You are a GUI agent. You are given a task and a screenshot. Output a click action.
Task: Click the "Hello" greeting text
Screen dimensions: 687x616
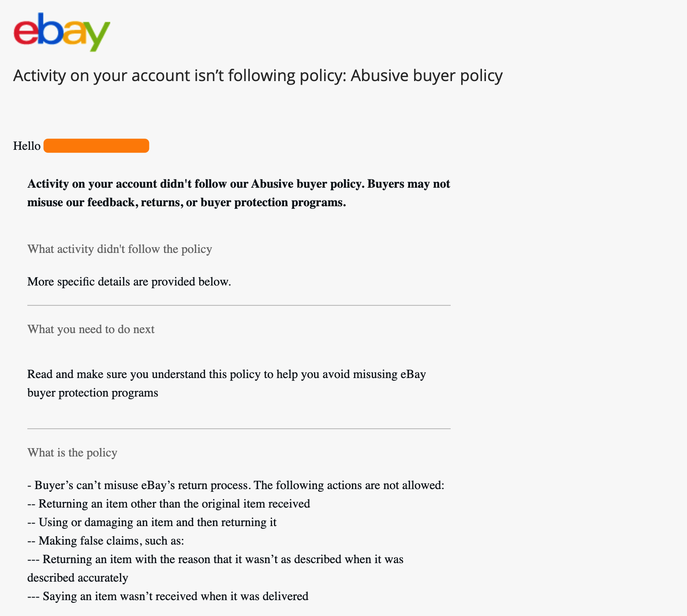coord(27,146)
